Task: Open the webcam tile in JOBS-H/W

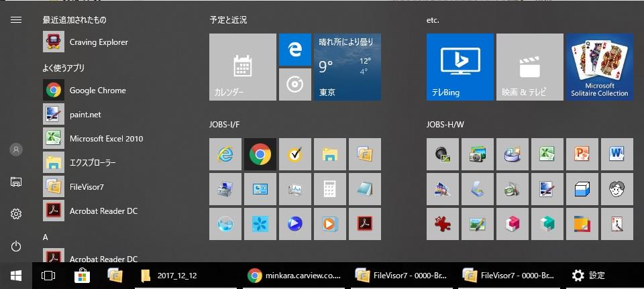Action: (x=442, y=154)
